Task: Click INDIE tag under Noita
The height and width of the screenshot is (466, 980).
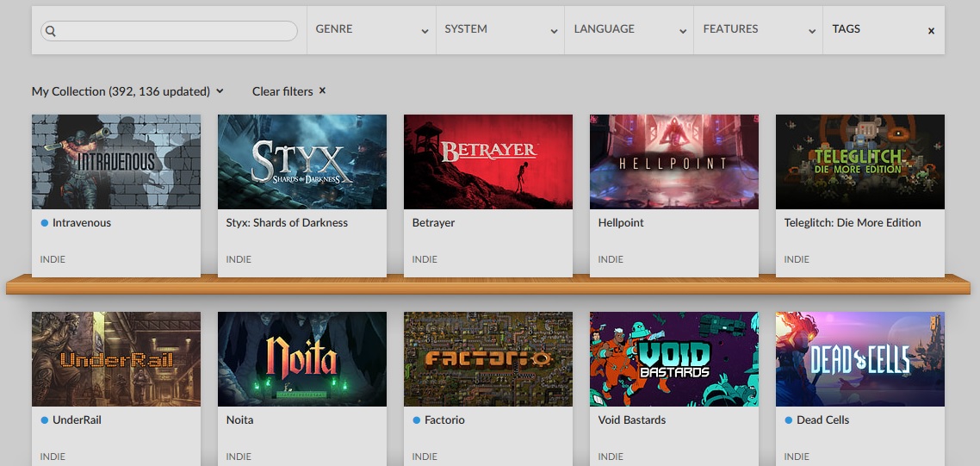Action: tap(239, 457)
